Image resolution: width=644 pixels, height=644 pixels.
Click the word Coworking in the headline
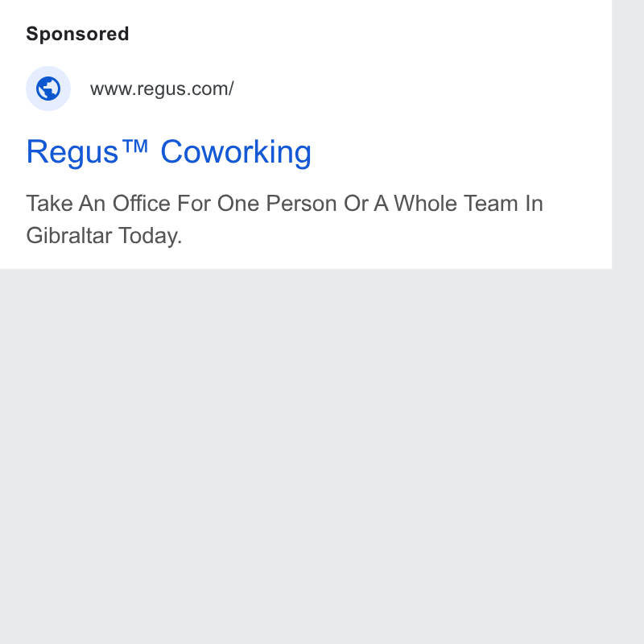[236, 152]
